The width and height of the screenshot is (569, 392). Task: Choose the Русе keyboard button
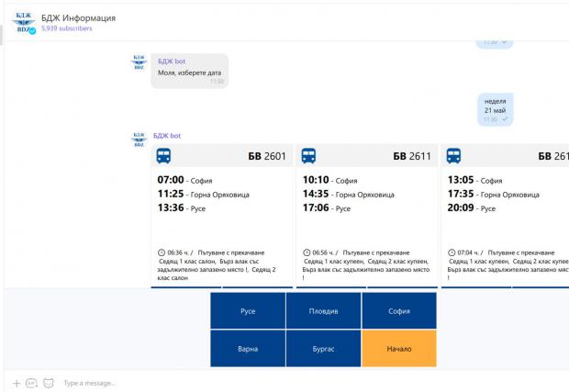tap(248, 310)
